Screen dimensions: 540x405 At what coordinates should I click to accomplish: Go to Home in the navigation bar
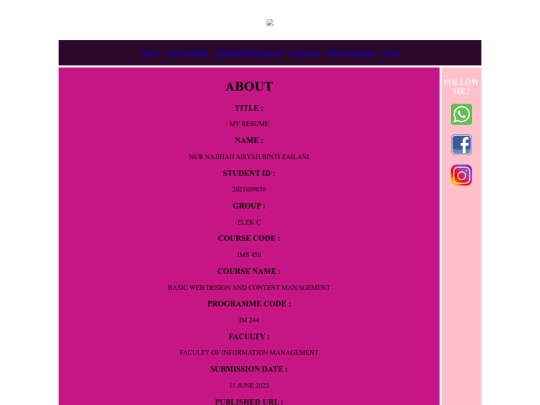150,53
